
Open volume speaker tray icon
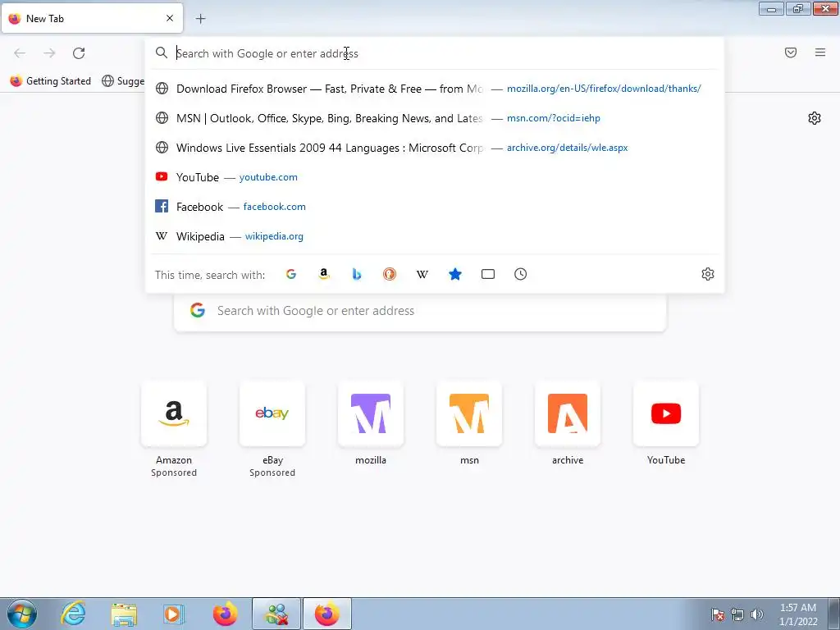[757, 614]
